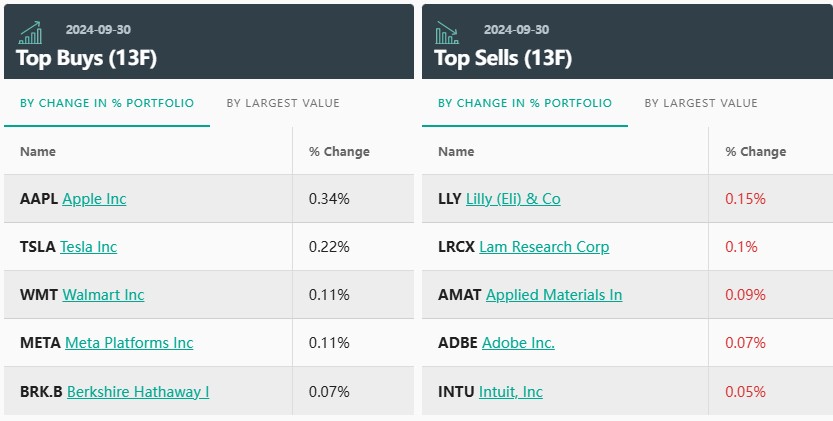Click the Adobe Inc. link
833x421 pixels.
[x=518, y=343]
